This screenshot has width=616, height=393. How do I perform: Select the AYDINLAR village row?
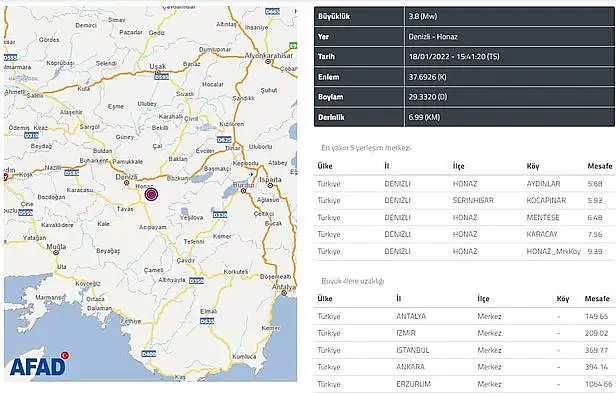[x=464, y=184]
